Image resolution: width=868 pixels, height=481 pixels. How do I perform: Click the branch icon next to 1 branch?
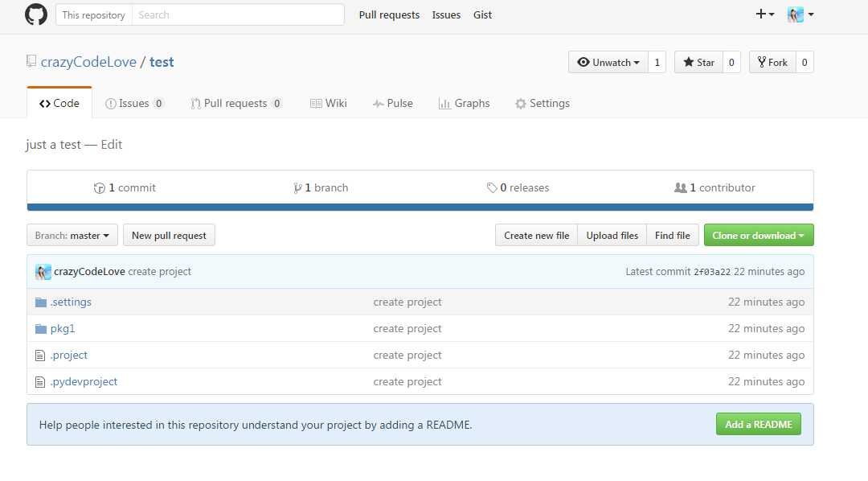[x=298, y=188]
